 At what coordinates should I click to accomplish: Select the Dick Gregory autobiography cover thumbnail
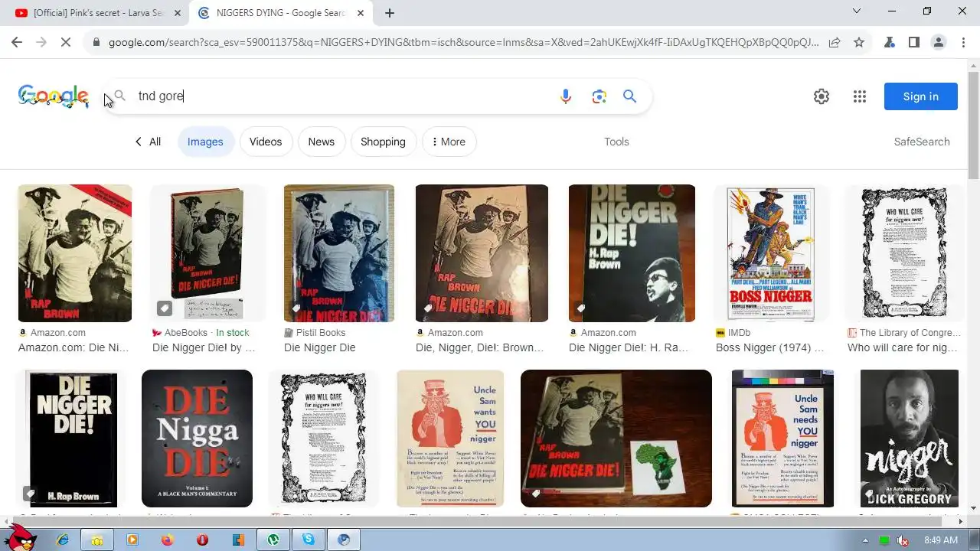909,439
